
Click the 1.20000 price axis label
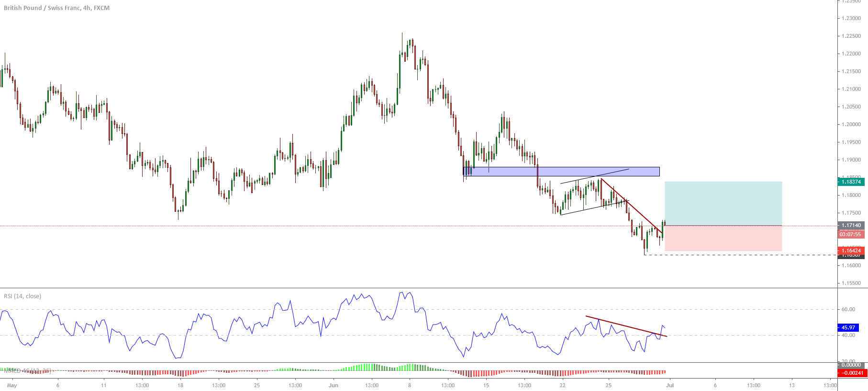851,124
